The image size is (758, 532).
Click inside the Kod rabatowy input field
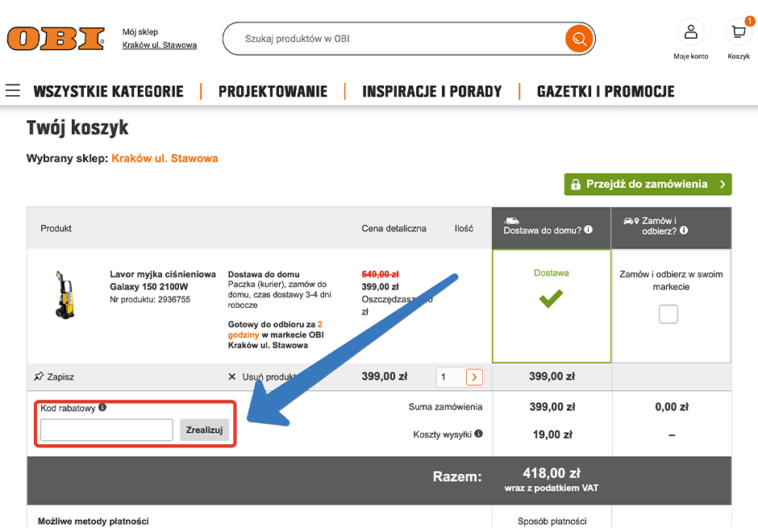click(x=106, y=429)
